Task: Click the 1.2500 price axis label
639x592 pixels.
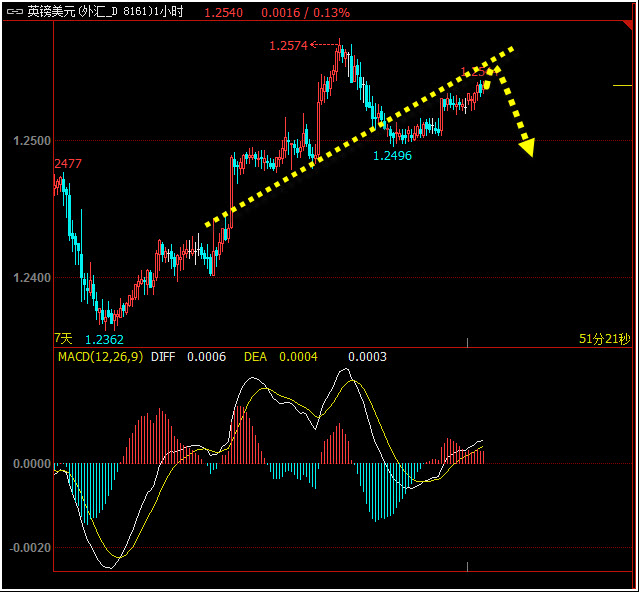Action: coord(32,141)
